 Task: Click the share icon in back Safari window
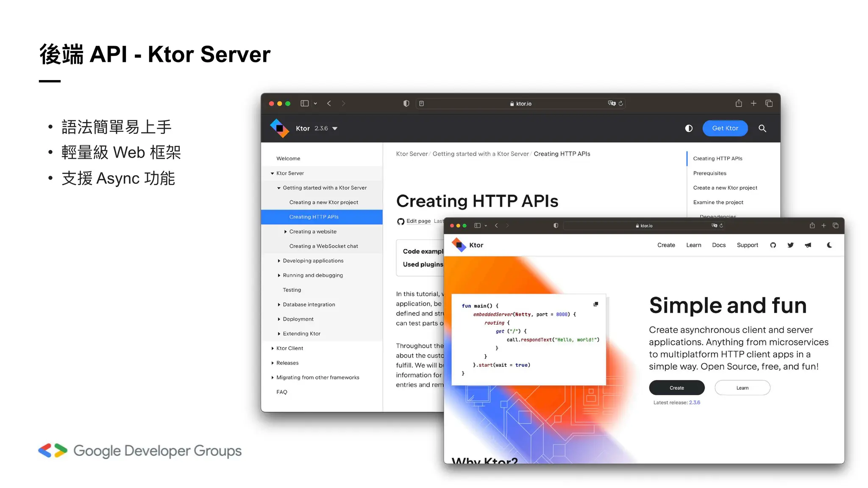[739, 103]
